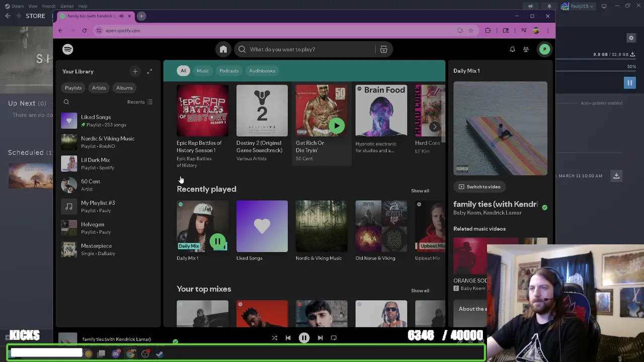Image resolution: width=644 pixels, height=362 pixels.
Task: Open 50 Cent artist in library
Action: pyautogui.click(x=108, y=185)
